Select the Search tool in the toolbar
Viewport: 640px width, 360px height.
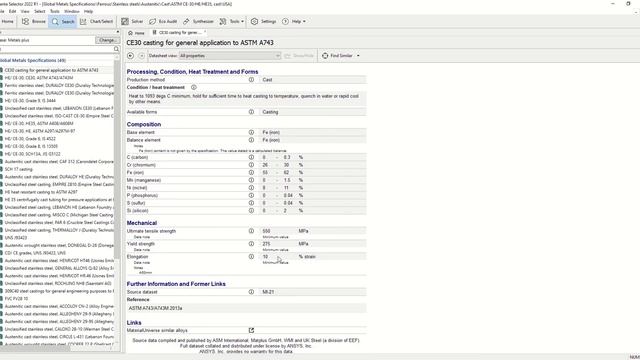pos(63,21)
